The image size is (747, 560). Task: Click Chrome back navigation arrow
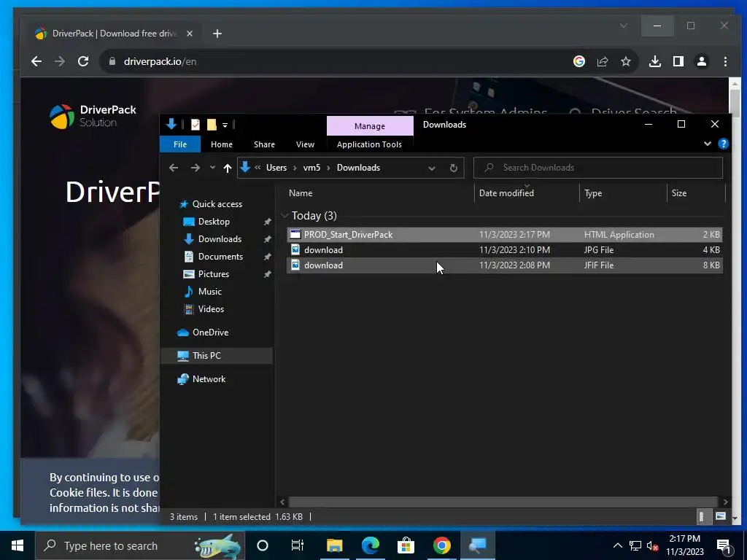click(x=36, y=61)
